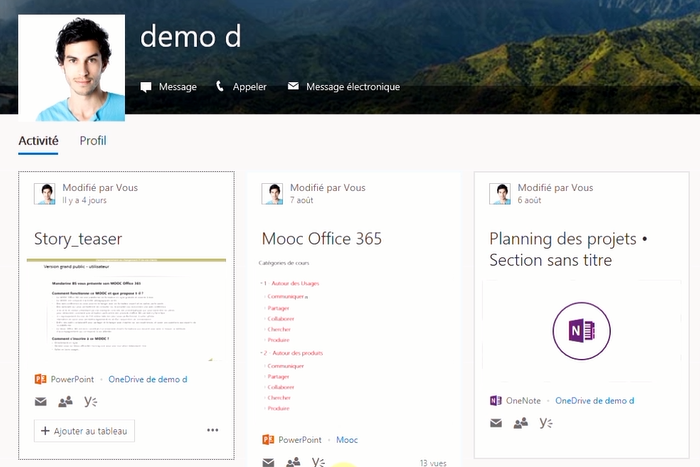Click the 13 vues count
The width and height of the screenshot is (700, 467).
click(x=433, y=463)
